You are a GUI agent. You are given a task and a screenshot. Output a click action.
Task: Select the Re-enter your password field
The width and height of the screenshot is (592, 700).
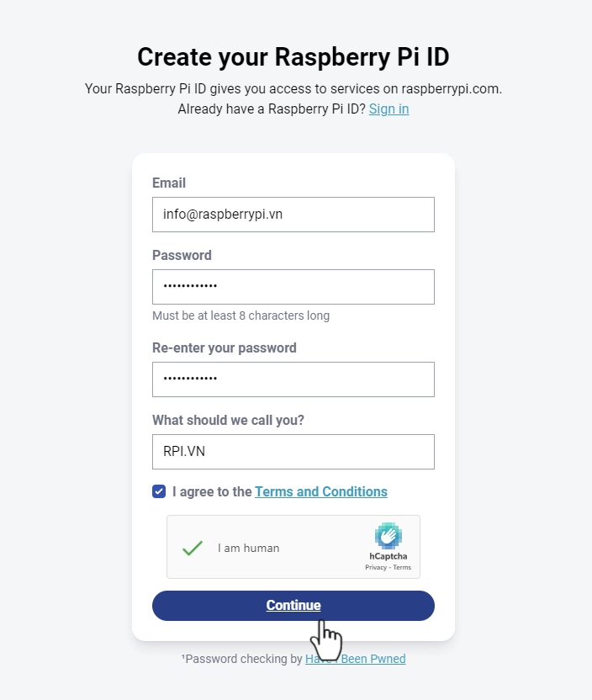point(293,379)
